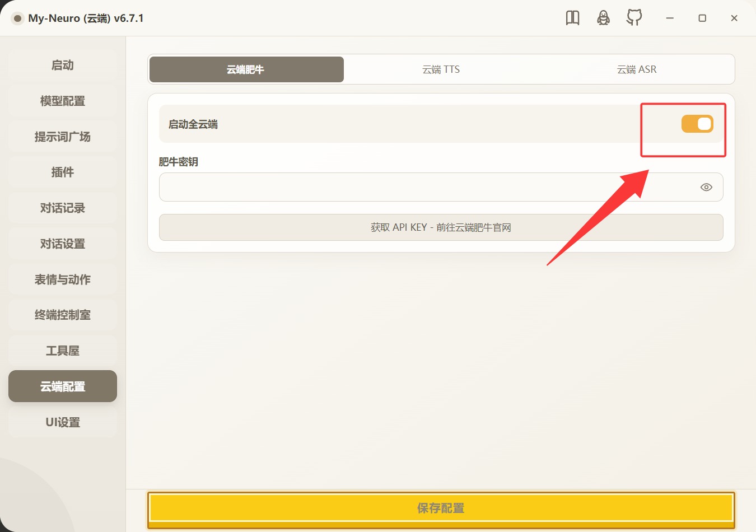Open the UI设置 sidebar page
Screen dimensions: 756x532
click(63, 422)
